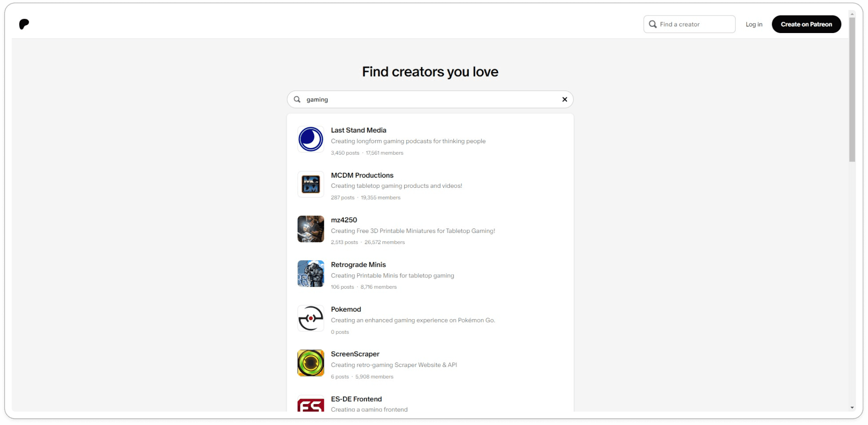Open Pokemod pokeball avatar icon
Screen dimensions: 868x425
[x=311, y=318]
